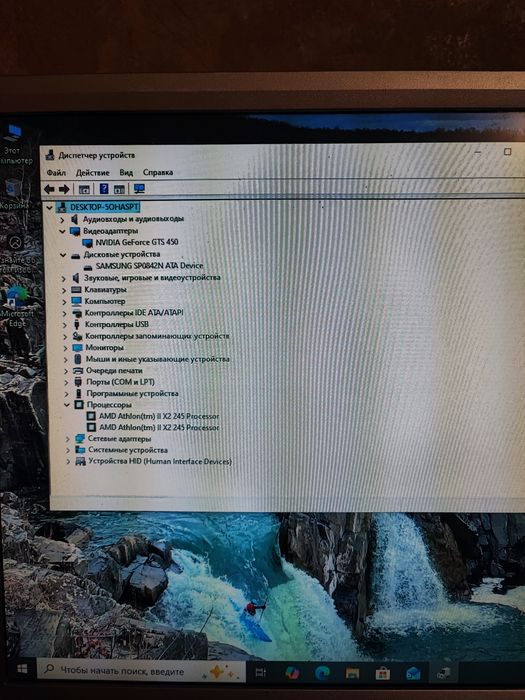
Task: Open Copilot from the taskbar
Action: (292, 672)
